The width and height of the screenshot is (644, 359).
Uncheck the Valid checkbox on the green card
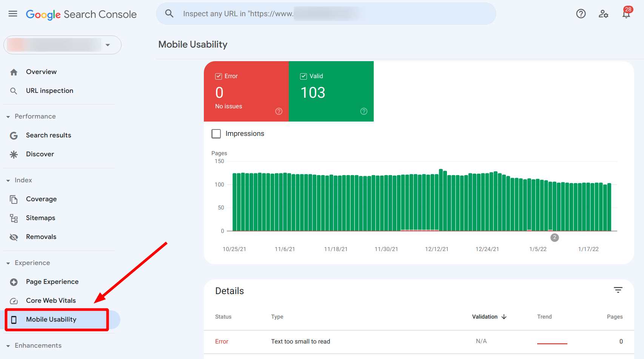(304, 76)
